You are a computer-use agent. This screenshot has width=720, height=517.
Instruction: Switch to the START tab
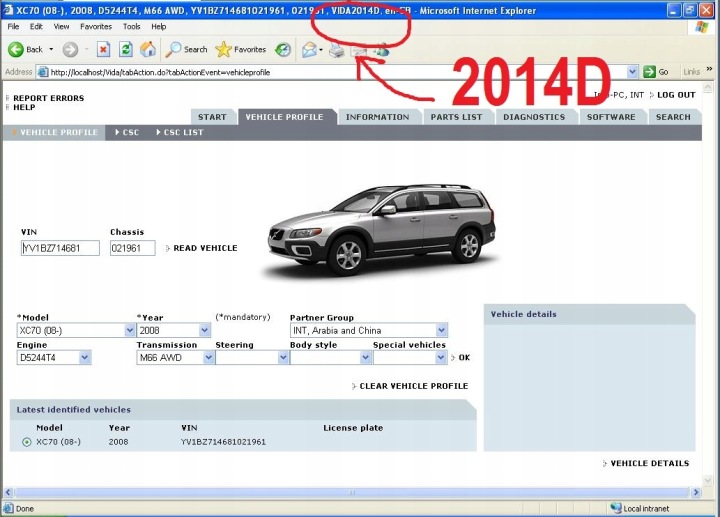[212, 117]
